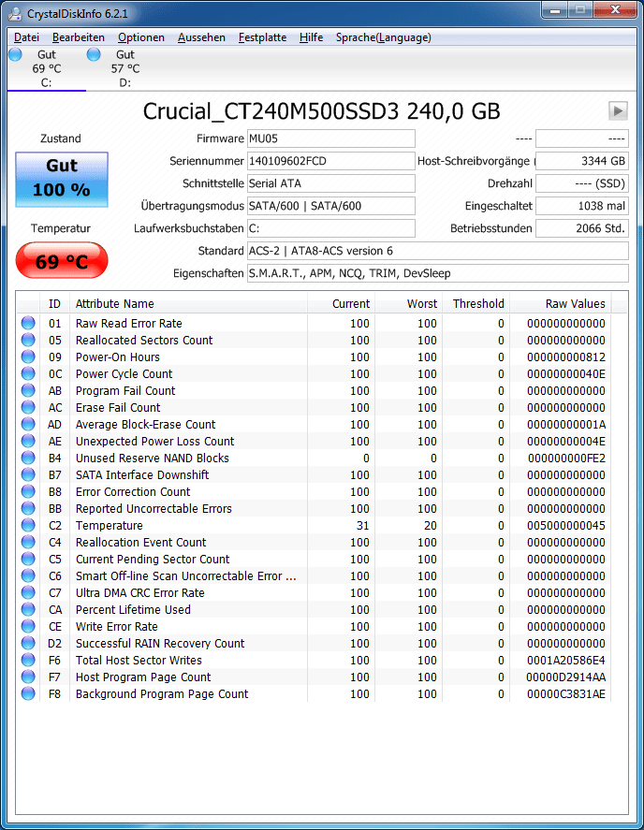
Task: Click status orb for Percent Lifetime Used
Action: click(28, 610)
